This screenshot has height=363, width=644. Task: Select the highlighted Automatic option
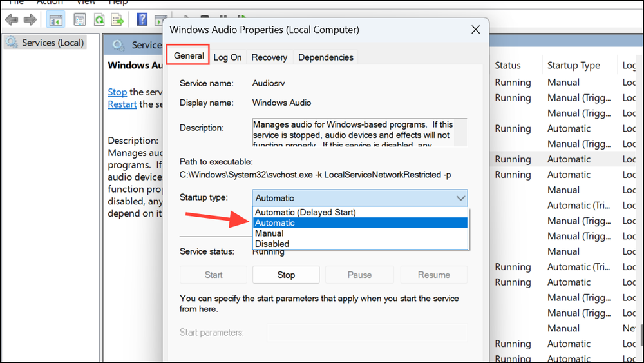pos(360,223)
